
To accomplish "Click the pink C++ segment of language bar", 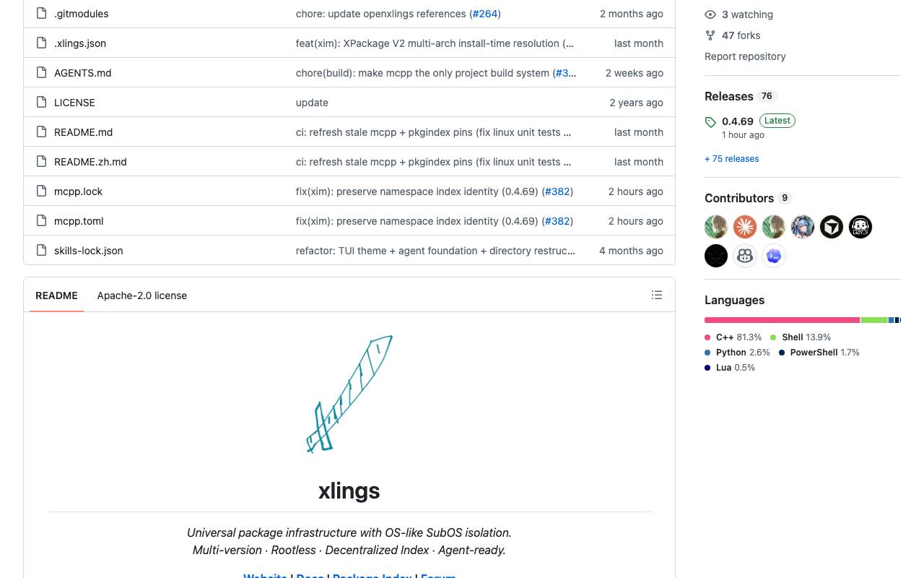I will [x=782, y=320].
